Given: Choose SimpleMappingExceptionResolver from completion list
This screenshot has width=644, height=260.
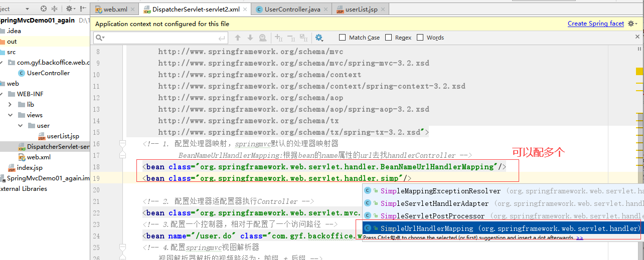Looking at the screenshot, I should pos(503,191).
